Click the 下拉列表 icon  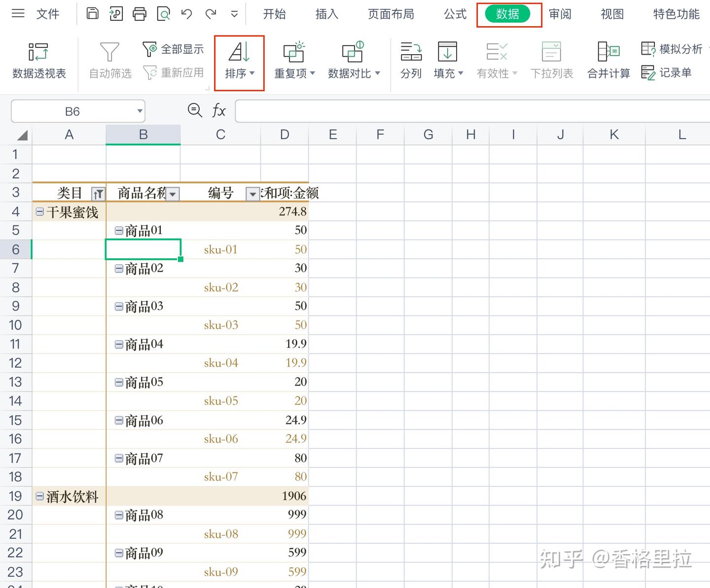pos(551,52)
